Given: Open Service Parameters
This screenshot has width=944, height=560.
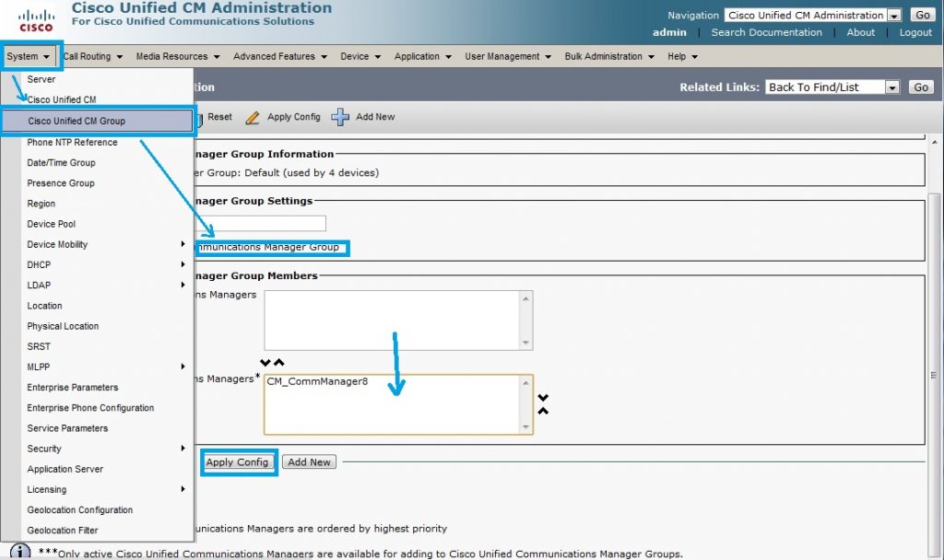Looking at the screenshot, I should (x=67, y=429).
